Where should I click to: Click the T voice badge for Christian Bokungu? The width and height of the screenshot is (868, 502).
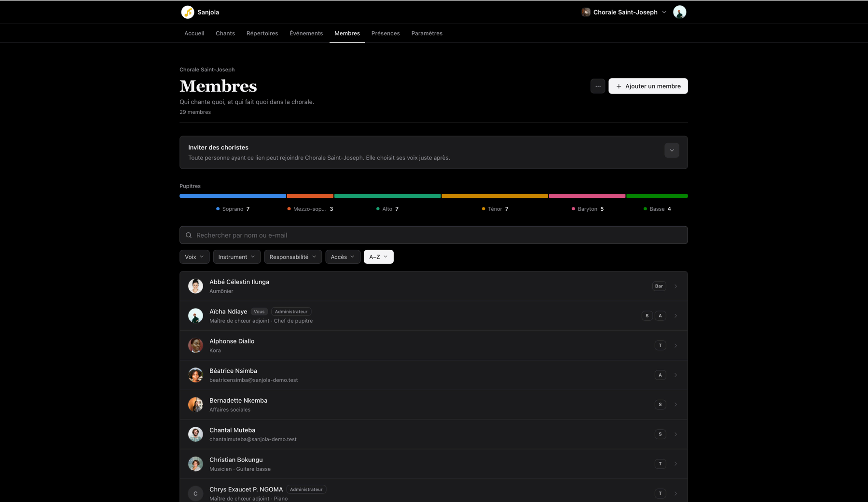click(660, 464)
